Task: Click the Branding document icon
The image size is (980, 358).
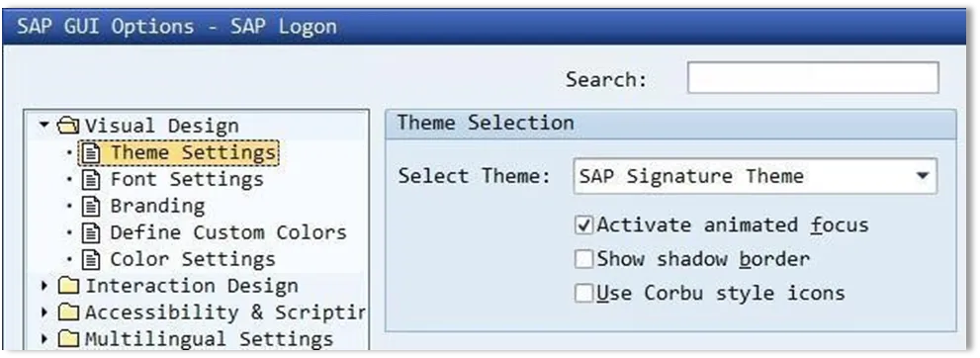Action: coord(92,207)
